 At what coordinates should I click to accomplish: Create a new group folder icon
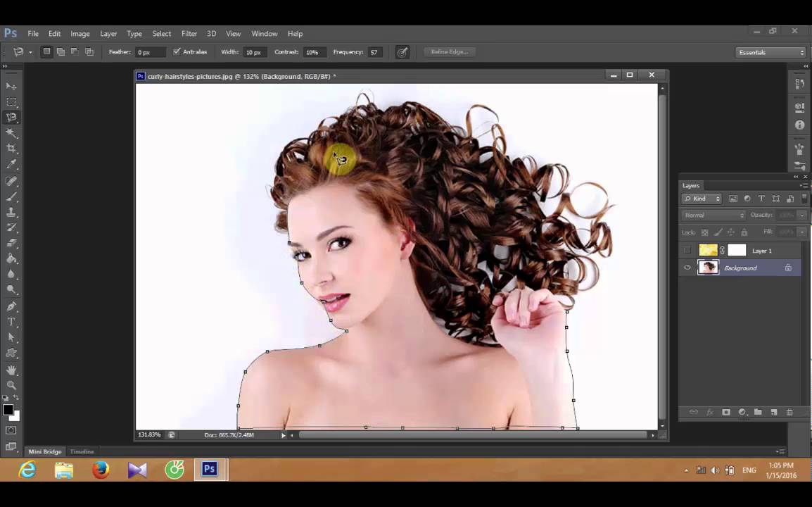coord(758,412)
